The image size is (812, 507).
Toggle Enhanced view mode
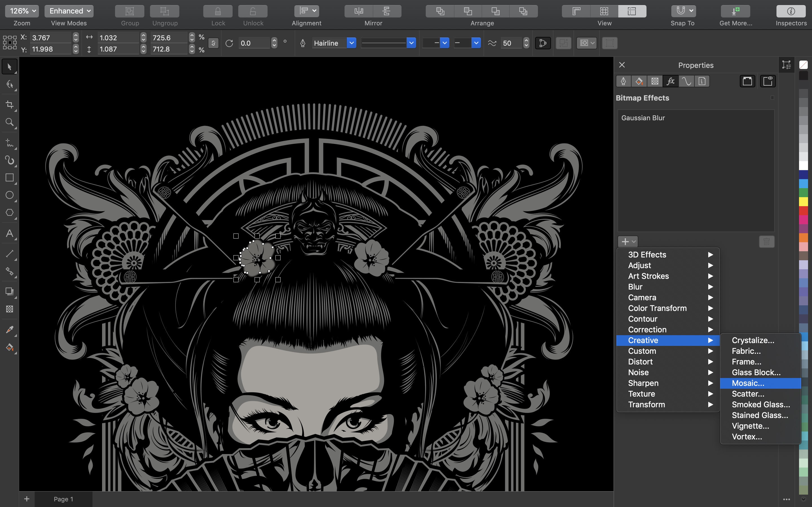point(69,10)
